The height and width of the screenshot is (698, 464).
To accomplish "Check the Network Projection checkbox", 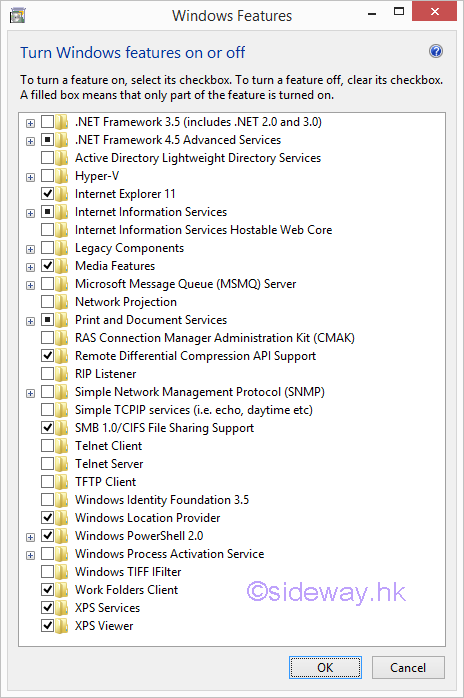I will pos(47,301).
